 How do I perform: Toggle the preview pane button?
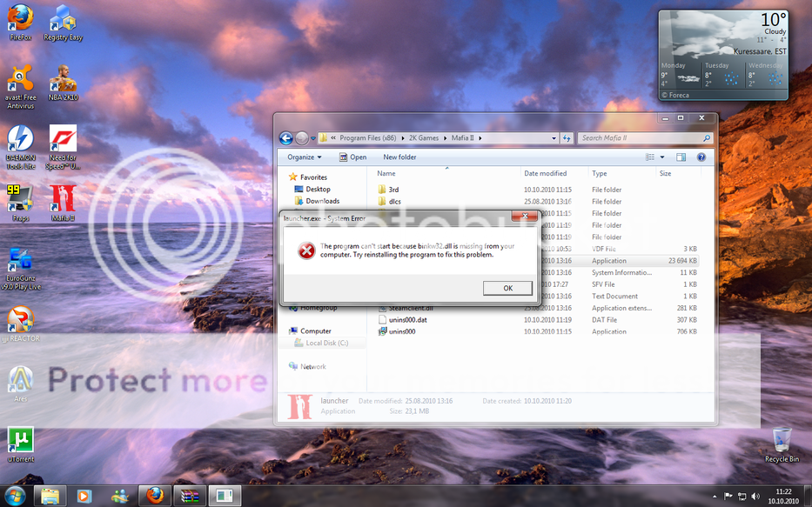click(681, 157)
